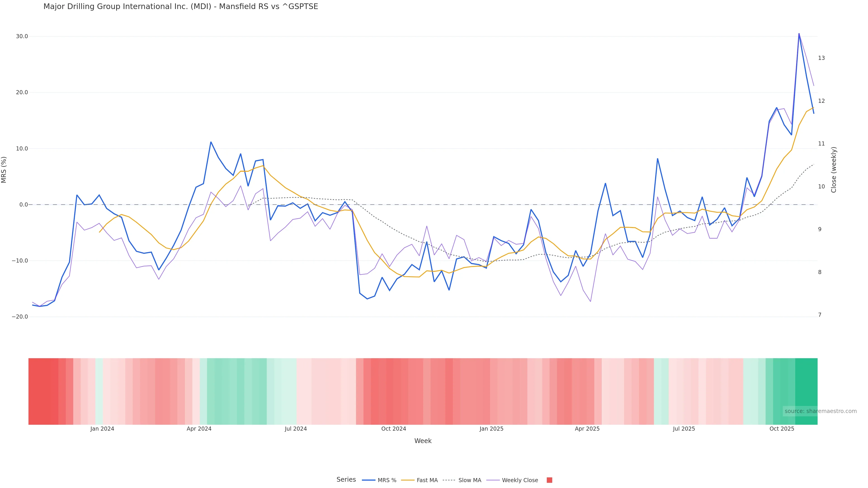The image size is (868, 488).
Task: Click the 'Jul 2024' x-axis tick label
Action: [295, 429]
